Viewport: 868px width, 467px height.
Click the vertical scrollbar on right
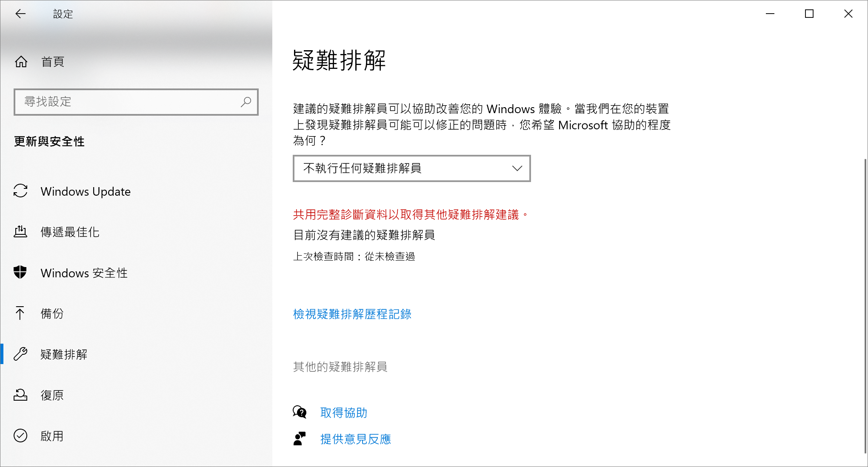(x=865, y=306)
